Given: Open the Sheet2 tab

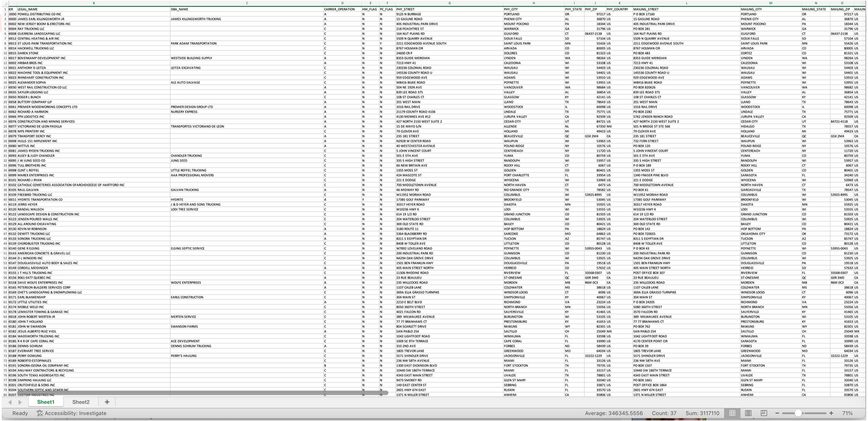Looking at the screenshot, I should pos(81,402).
